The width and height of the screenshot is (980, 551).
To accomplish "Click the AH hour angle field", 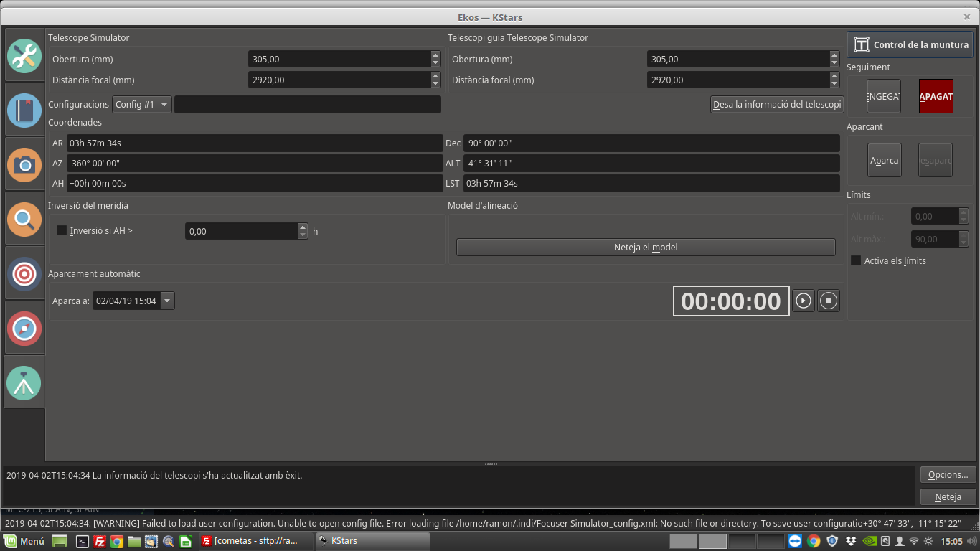I will (255, 184).
